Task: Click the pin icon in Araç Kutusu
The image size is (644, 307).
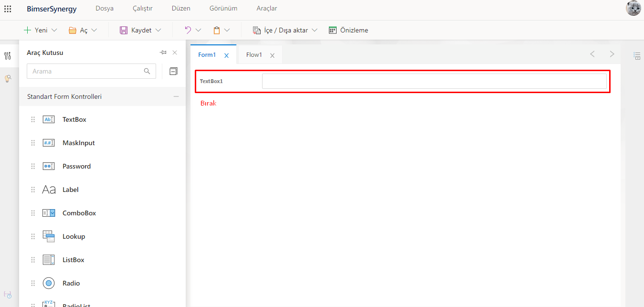Action: [x=163, y=53]
